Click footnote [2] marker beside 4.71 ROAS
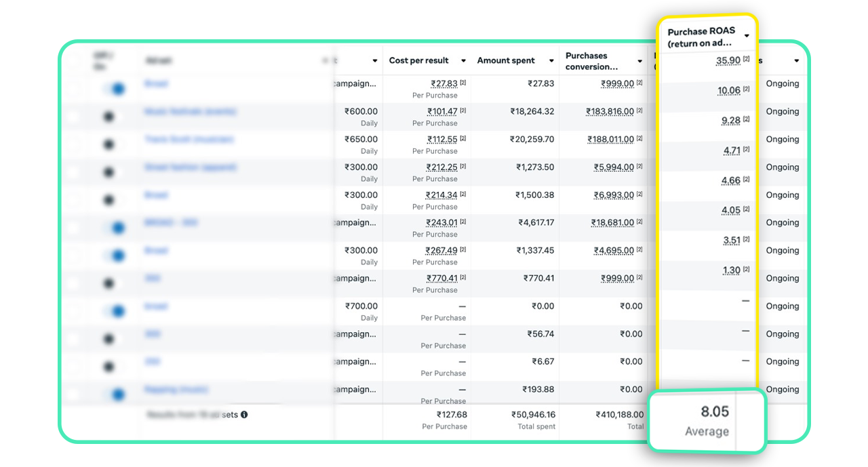The width and height of the screenshot is (868, 467). pyautogui.click(x=746, y=150)
